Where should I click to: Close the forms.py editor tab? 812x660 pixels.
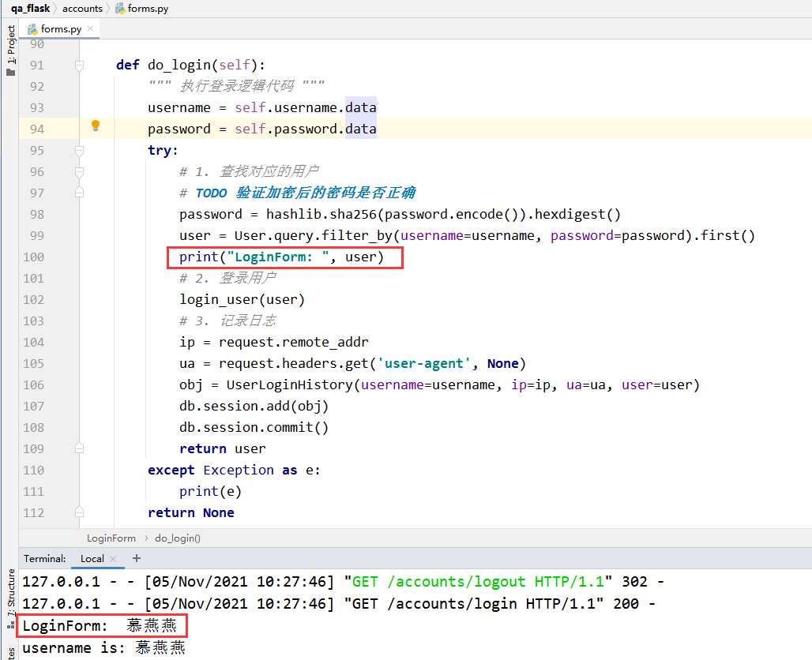[x=90, y=28]
